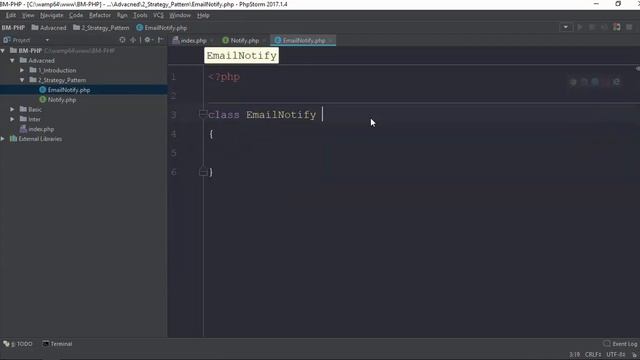Expand the Basic folder arrow
Image resolution: width=640 pixels, height=360 pixels.
coord(13,109)
